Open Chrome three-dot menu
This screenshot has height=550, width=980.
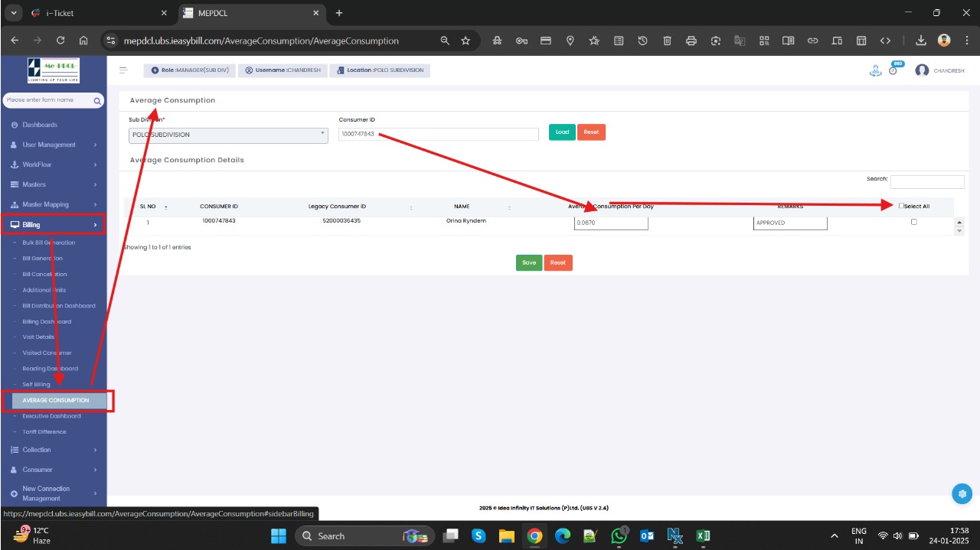(965, 41)
